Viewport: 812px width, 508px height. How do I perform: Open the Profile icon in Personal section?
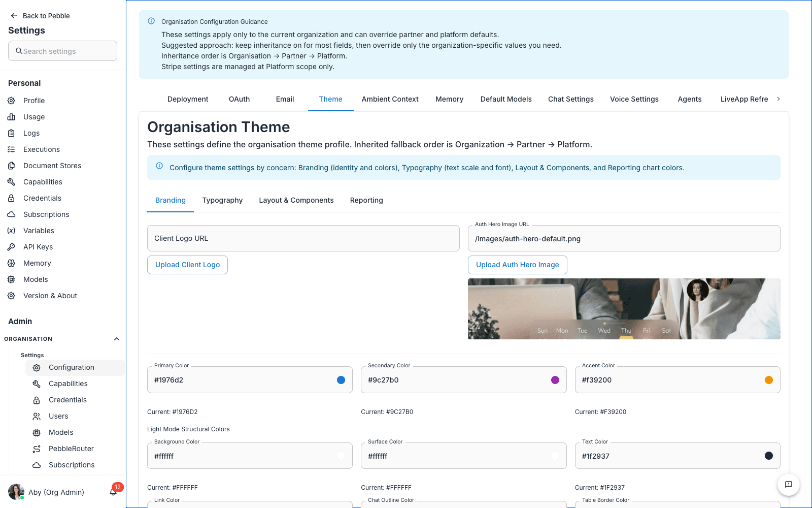pyautogui.click(x=11, y=101)
